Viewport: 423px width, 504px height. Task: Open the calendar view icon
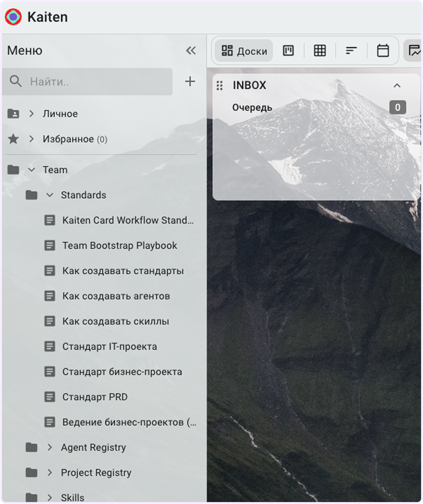(x=383, y=51)
